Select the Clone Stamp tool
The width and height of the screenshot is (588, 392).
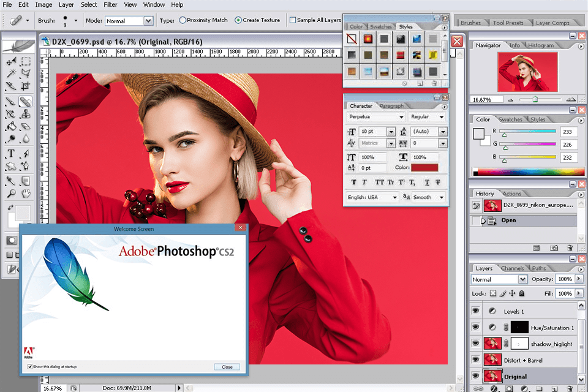pyautogui.click(x=26, y=114)
